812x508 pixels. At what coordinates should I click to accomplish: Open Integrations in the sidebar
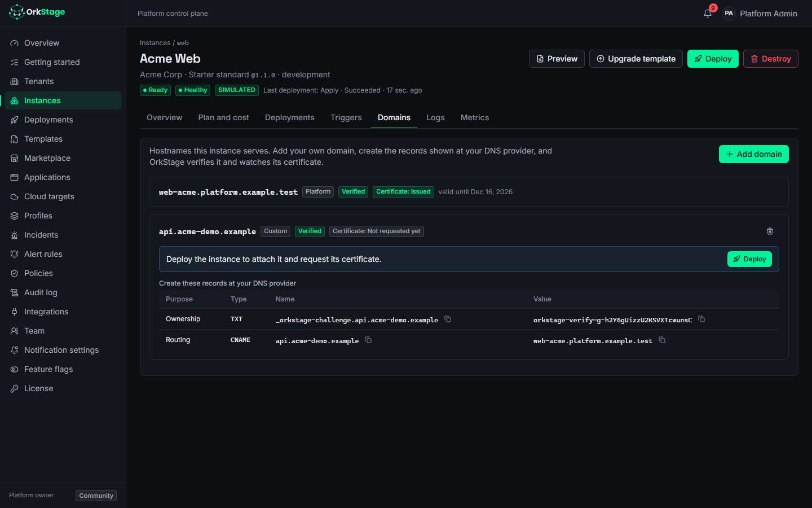pyautogui.click(x=63, y=312)
